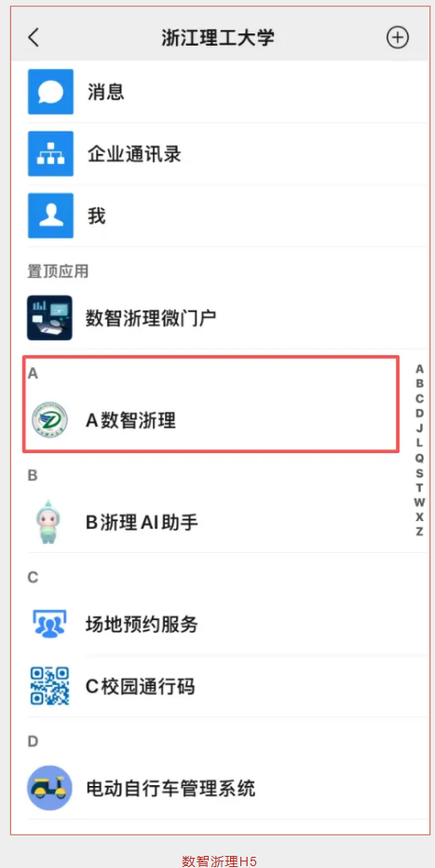The height and width of the screenshot is (868, 435).
Task: Jump to letter Z in the index bar
Action: click(x=419, y=532)
